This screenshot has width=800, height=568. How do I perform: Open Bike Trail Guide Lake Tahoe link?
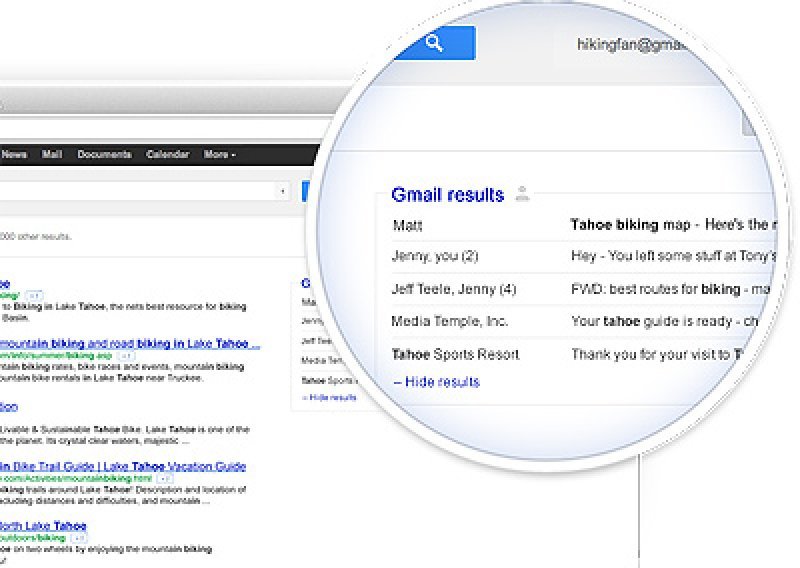[x=123, y=466]
